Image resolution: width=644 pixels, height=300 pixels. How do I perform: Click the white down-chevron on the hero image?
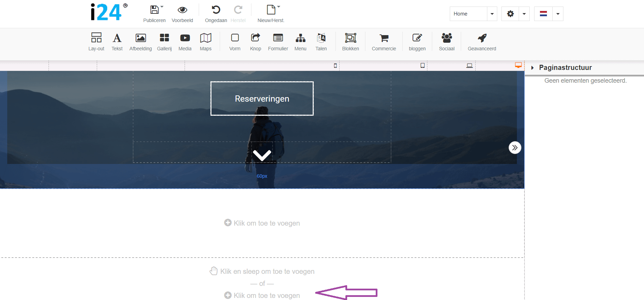pyautogui.click(x=262, y=155)
